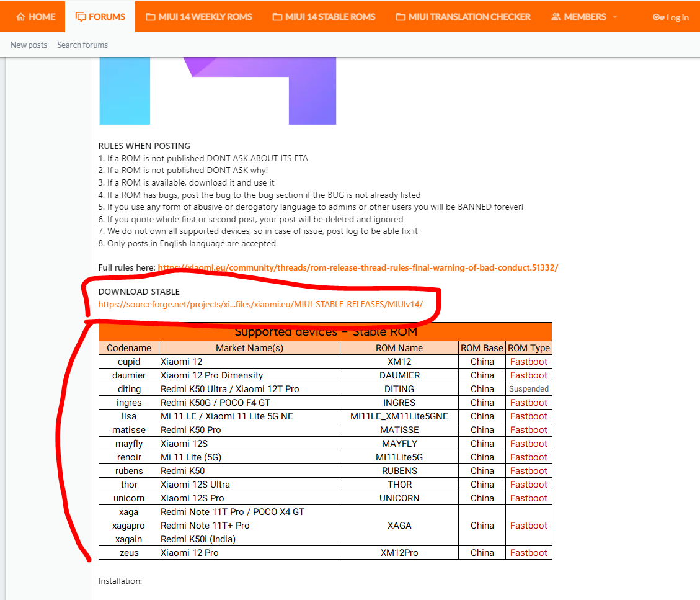Click Fastboot link for unicorn row
This screenshot has width=700, height=600.
[x=529, y=498]
